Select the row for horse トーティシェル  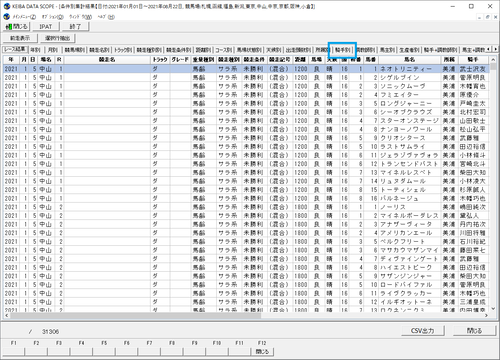[246, 190]
